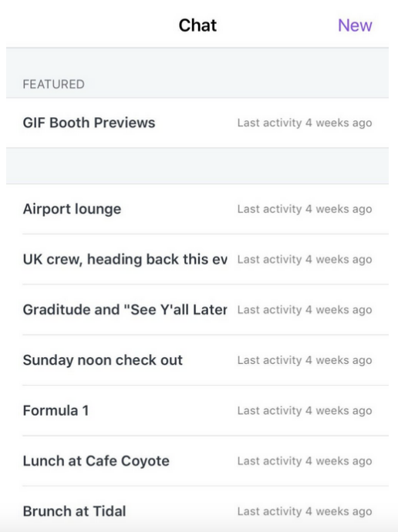The height and width of the screenshot is (532, 398).
Task: Click the Chat title in header
Action: pos(197,25)
